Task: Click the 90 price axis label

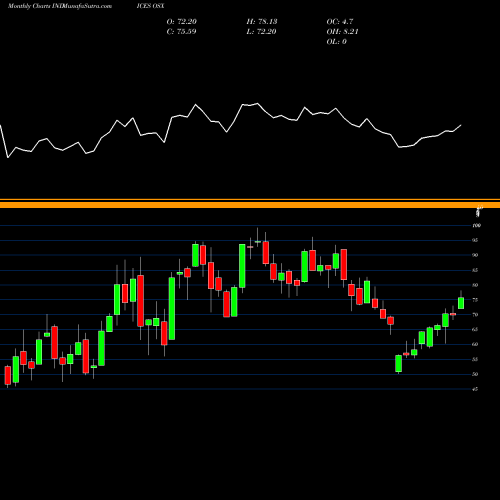Action: tap(475, 255)
